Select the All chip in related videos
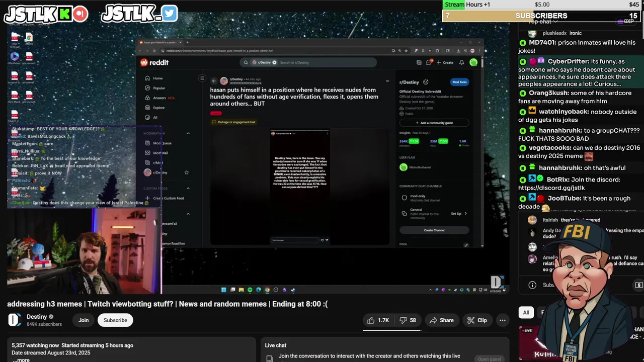The width and height of the screenshot is (644, 362). pyautogui.click(x=526, y=313)
